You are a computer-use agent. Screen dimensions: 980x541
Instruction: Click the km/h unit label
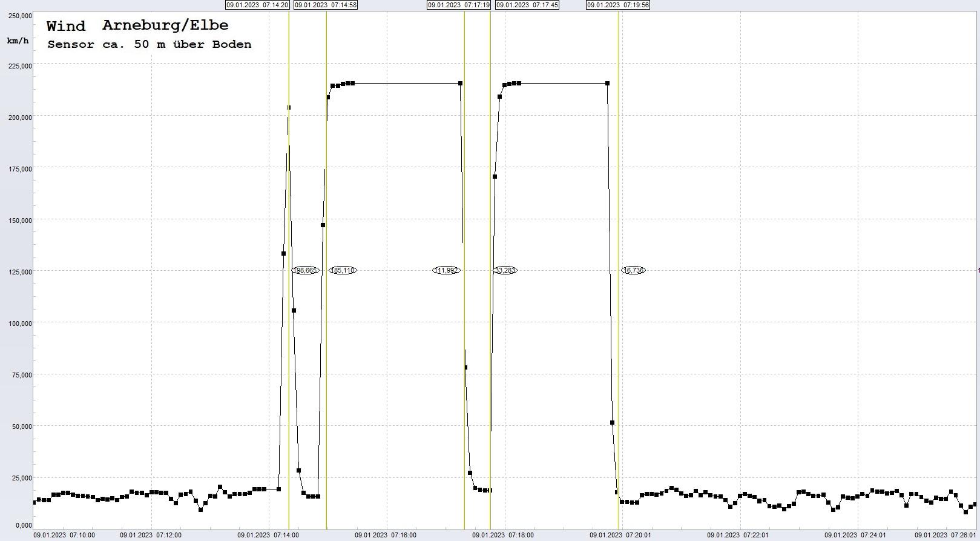point(18,41)
